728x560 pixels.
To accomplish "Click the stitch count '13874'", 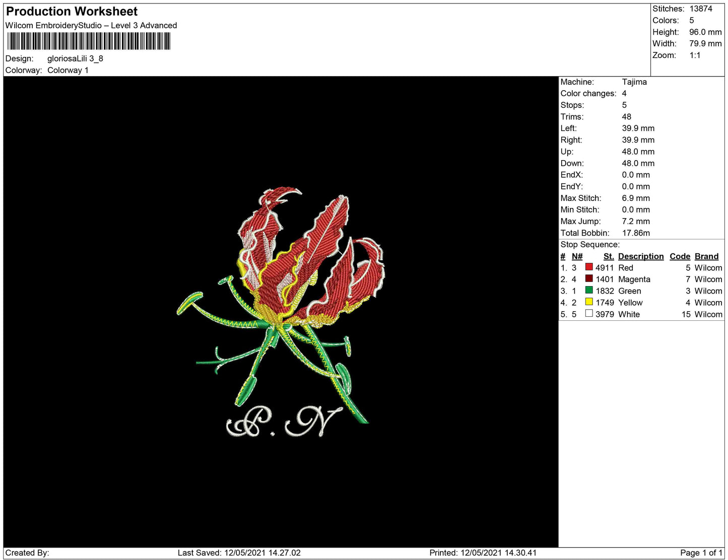I will (701, 9).
